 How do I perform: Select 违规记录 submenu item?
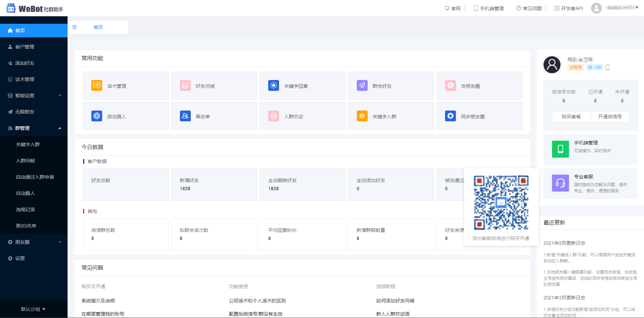[x=34, y=210]
